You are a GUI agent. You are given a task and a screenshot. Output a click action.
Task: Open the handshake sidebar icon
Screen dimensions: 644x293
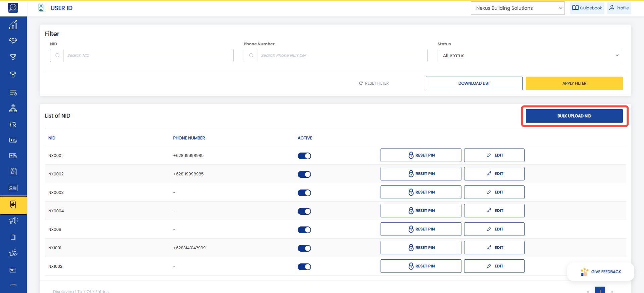[13, 41]
